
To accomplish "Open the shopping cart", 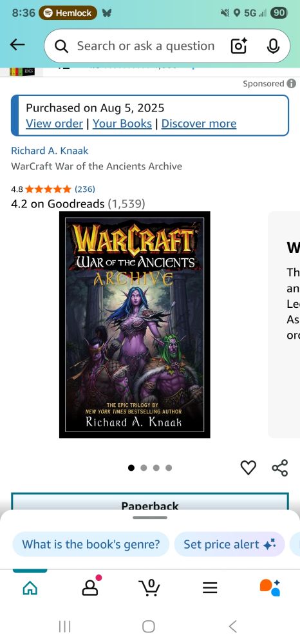I will click(x=149, y=588).
